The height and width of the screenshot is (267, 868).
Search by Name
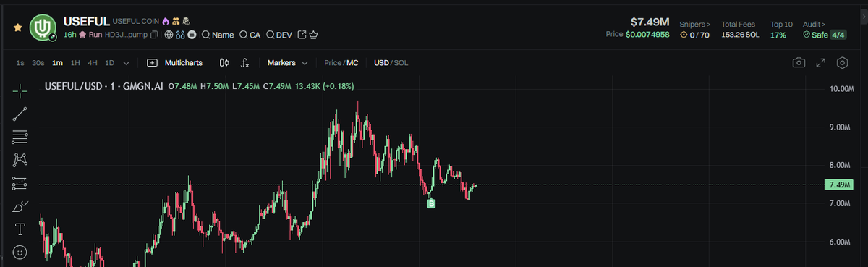[218, 34]
